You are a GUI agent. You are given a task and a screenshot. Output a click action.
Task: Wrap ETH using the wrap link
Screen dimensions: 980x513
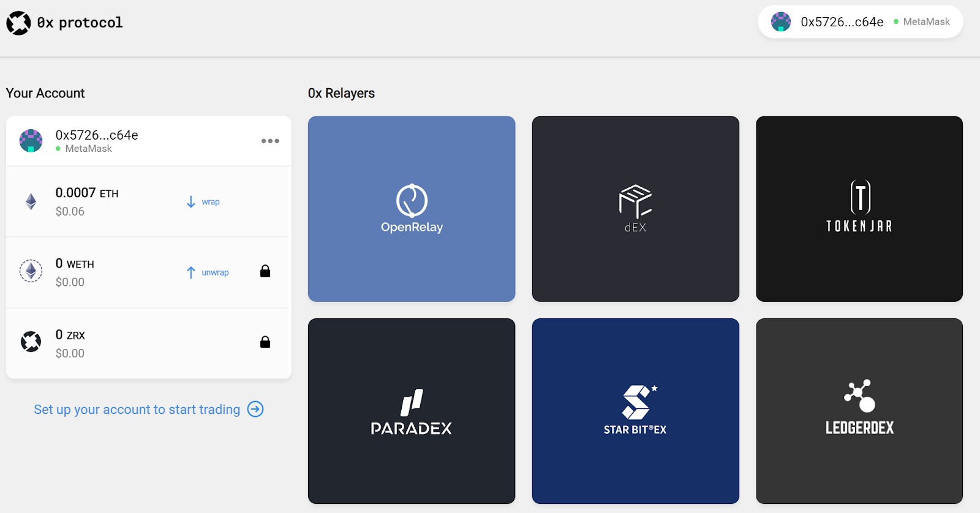(x=211, y=201)
